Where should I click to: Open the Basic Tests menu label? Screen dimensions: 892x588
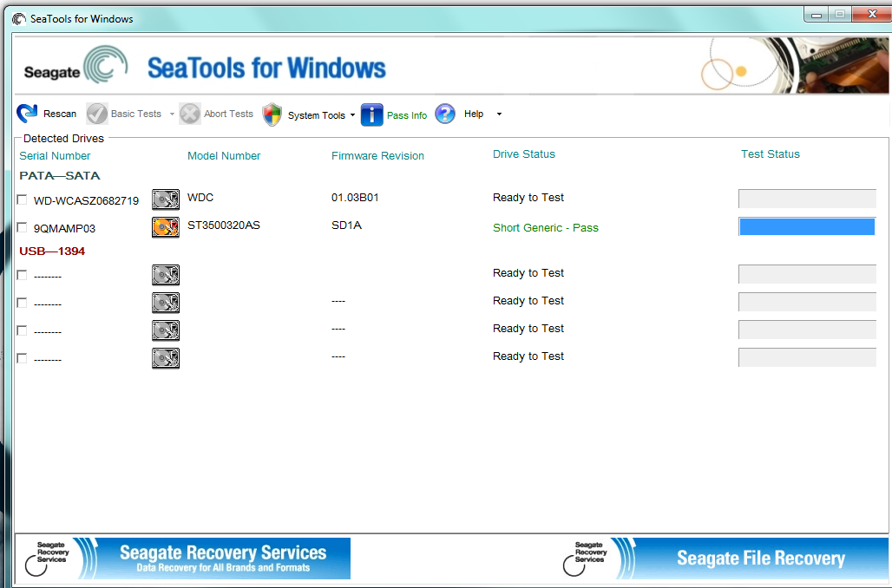136,114
